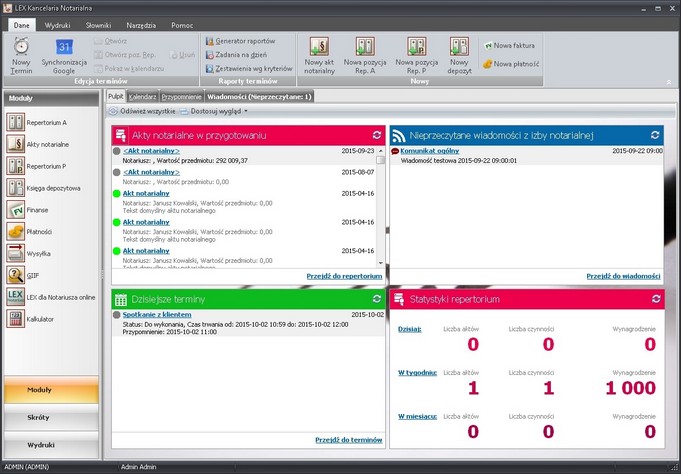Refresh the Dzisiejsze terminy panel

coord(377,299)
